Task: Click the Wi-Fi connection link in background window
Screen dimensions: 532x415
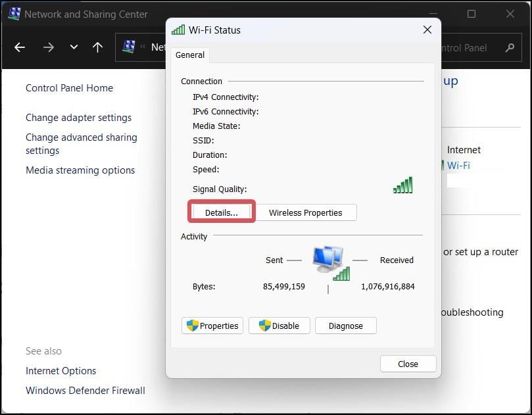Action: coord(458,165)
